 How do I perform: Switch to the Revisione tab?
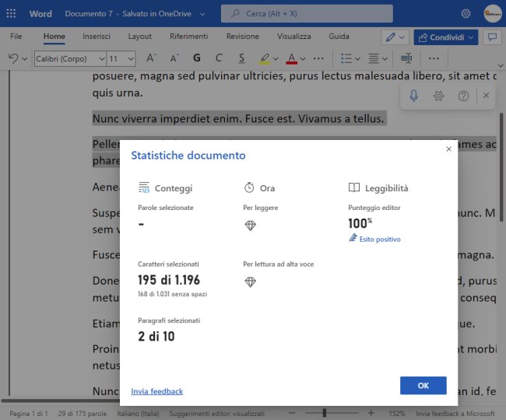click(x=243, y=36)
